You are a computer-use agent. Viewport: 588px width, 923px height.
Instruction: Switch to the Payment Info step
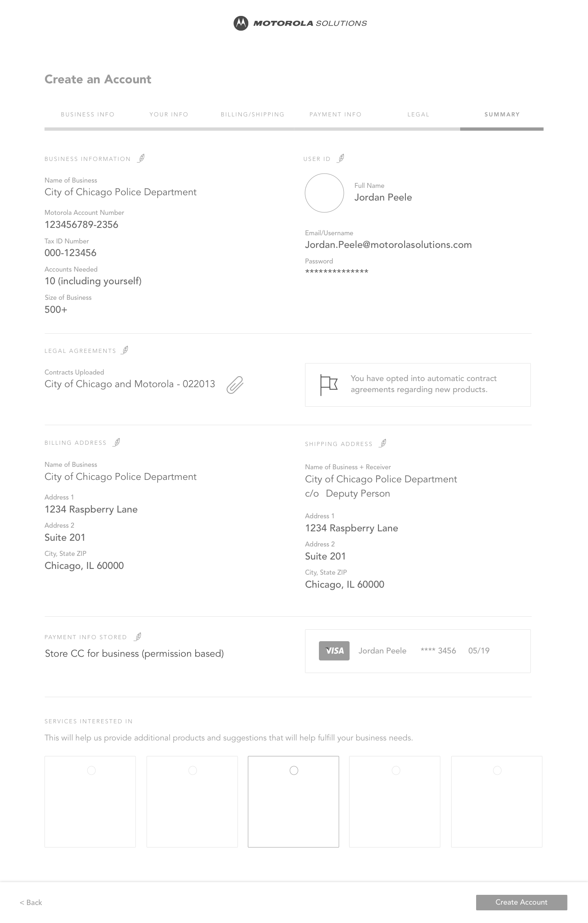point(336,114)
